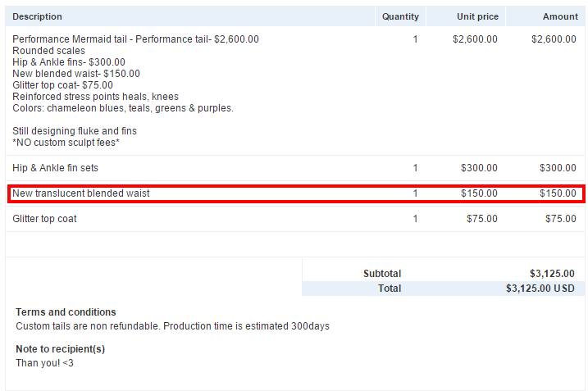The height and width of the screenshot is (391, 588).
Task: Click the Hip & Ankle fin sets row
Action: (x=56, y=168)
